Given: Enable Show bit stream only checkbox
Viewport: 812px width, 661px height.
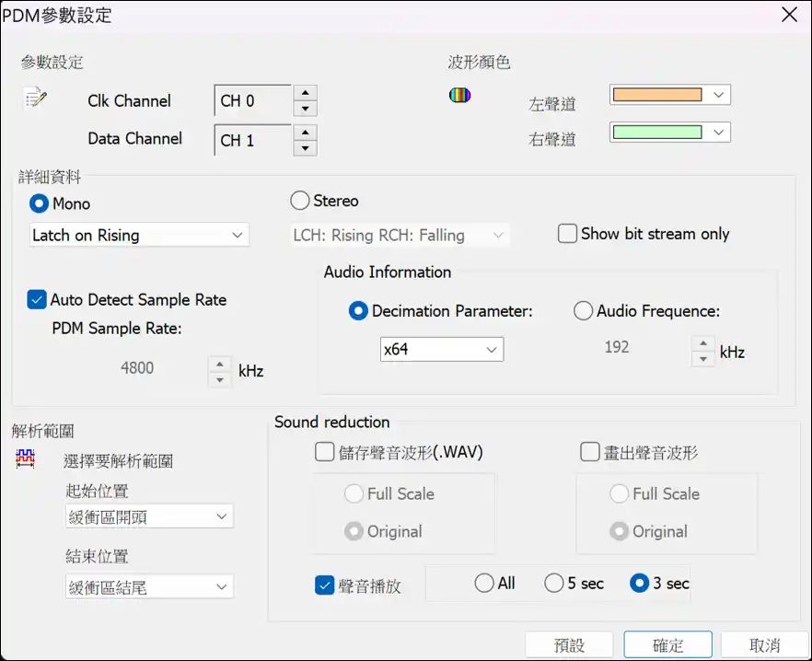Looking at the screenshot, I should click(567, 234).
